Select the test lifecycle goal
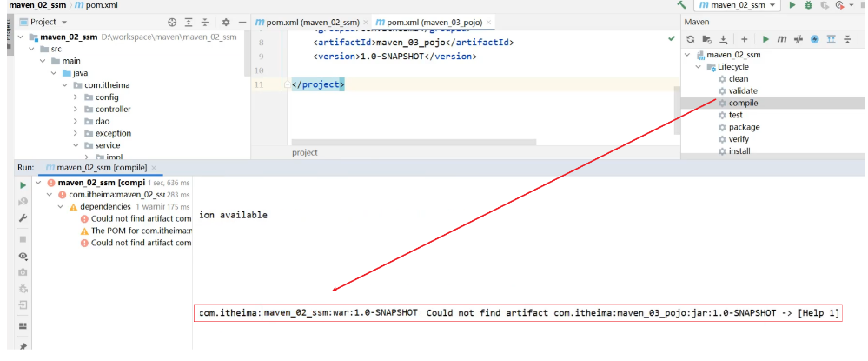Viewport: 868px width, 361px height. tap(735, 115)
